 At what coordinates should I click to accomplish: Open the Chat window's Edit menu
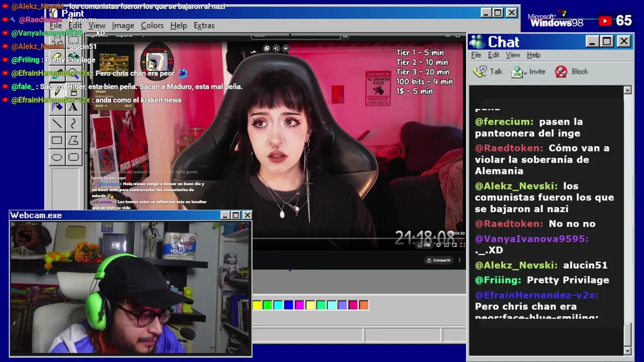coord(494,55)
